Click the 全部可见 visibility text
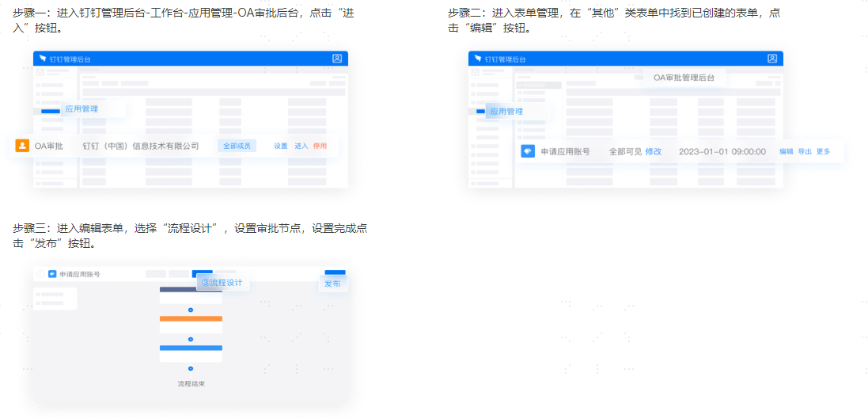This screenshot has height=419, width=868. [626, 151]
